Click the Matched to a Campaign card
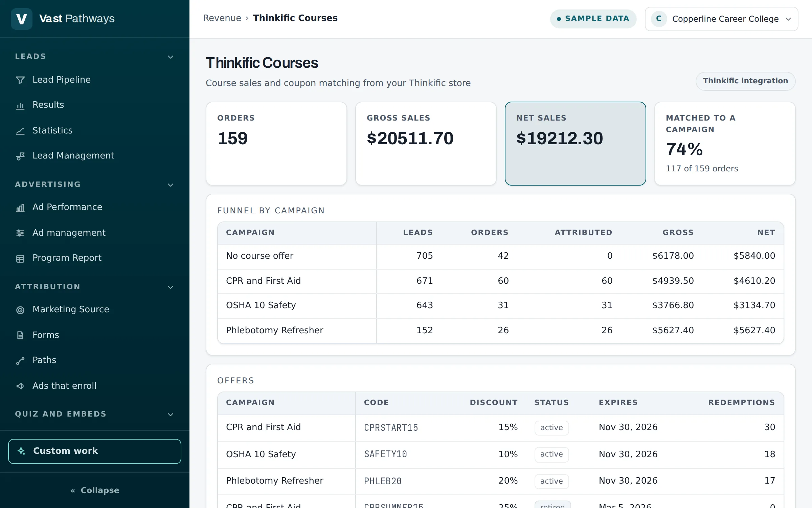The height and width of the screenshot is (508, 812). 725,144
